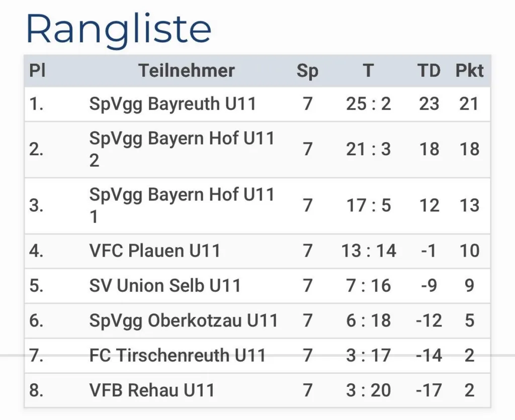
Task: Click Bayreuth's 25 : 2 goals score
Action: click(368, 104)
